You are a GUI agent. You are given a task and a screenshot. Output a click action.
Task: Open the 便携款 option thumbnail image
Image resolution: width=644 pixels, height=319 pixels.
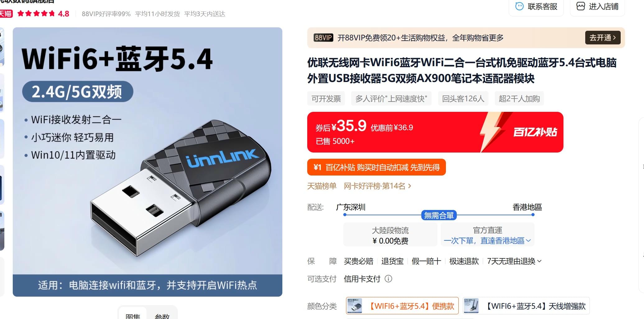(354, 306)
